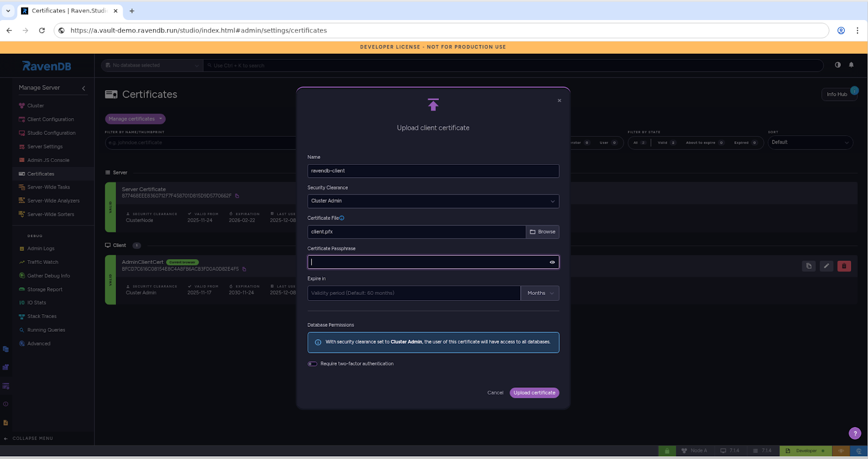Open the Months unit dropdown
This screenshot has width=868, height=459.
pyautogui.click(x=540, y=293)
